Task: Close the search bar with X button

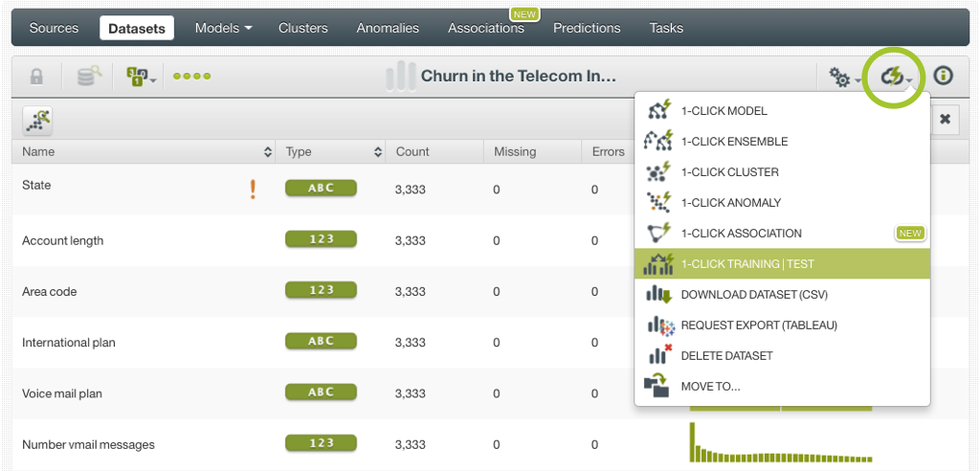Action: click(945, 119)
